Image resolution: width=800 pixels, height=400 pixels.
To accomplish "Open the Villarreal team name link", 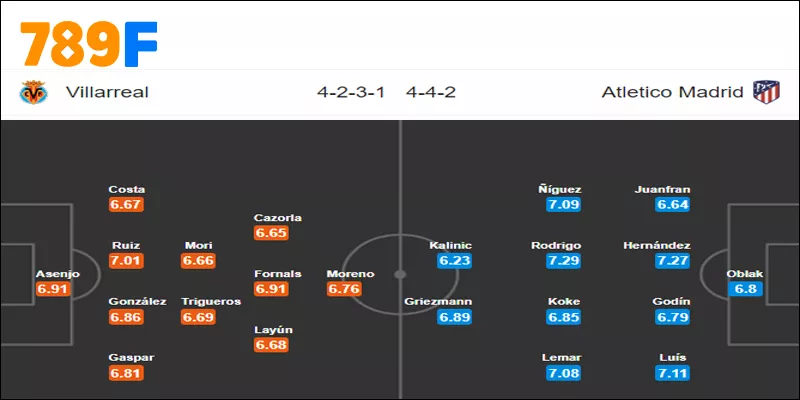I will 107,93.
